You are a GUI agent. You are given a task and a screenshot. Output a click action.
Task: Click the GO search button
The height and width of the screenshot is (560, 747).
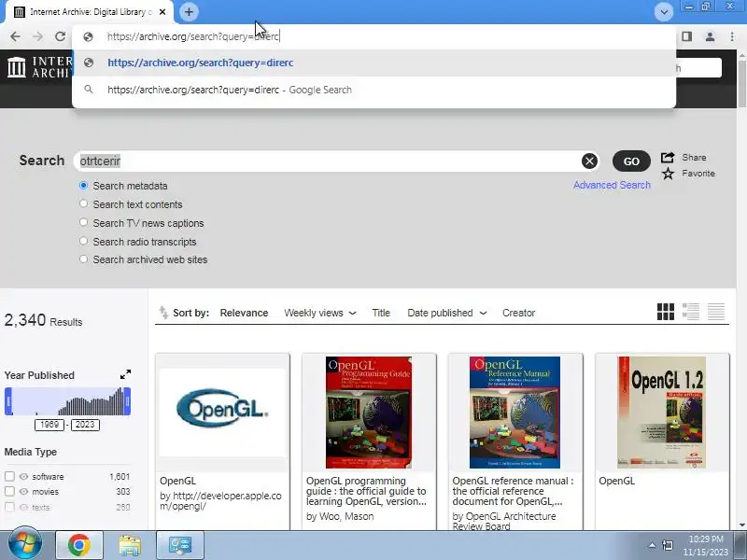(x=631, y=161)
